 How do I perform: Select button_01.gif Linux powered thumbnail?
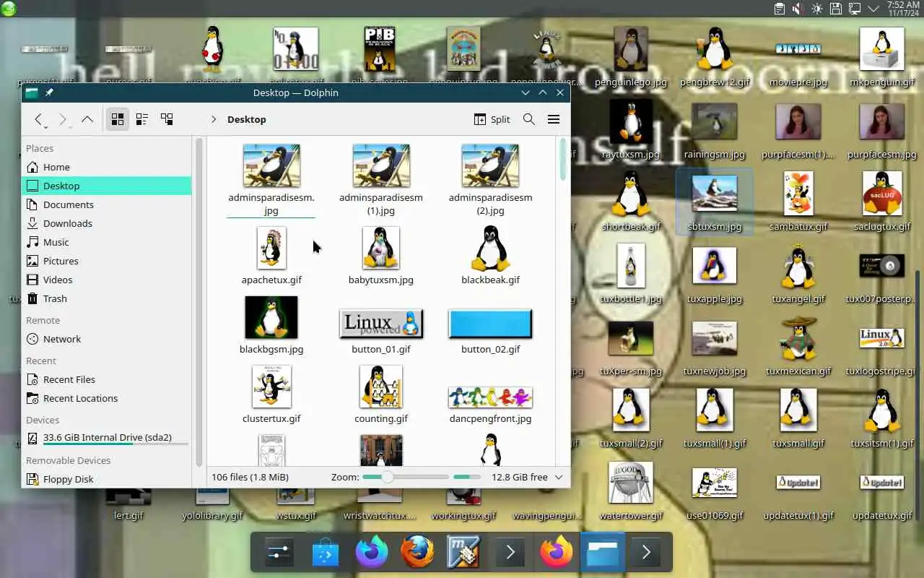[381, 324]
